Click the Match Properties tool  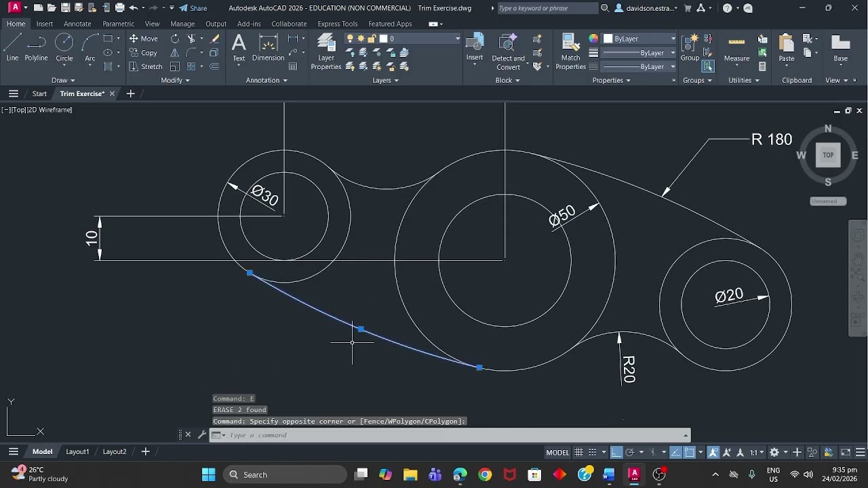(571, 52)
